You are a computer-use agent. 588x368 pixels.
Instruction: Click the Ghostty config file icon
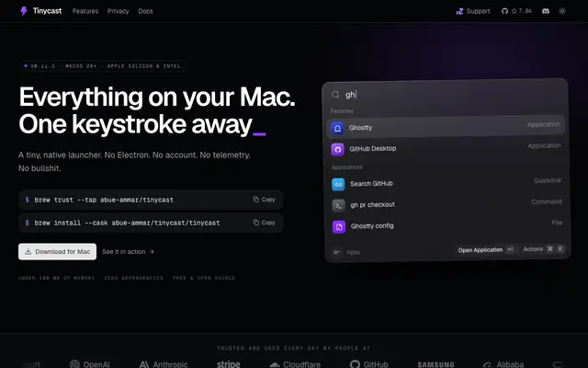339,227
